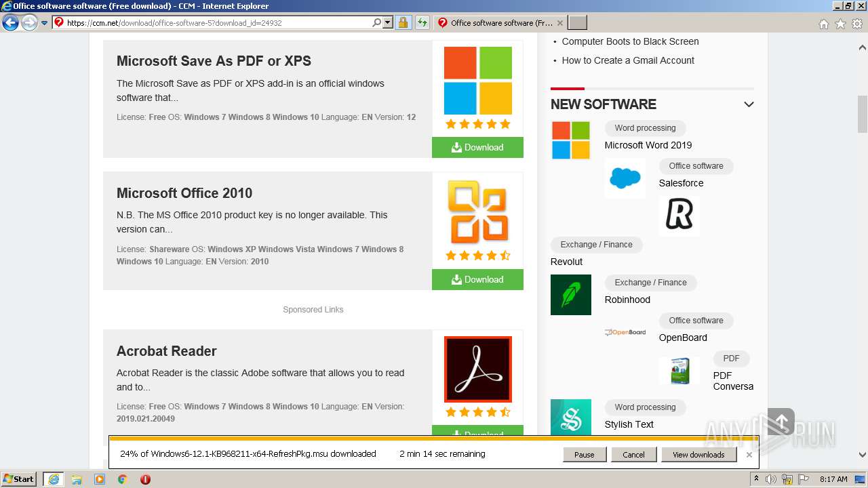Open the OpenBoard logo

point(625,332)
